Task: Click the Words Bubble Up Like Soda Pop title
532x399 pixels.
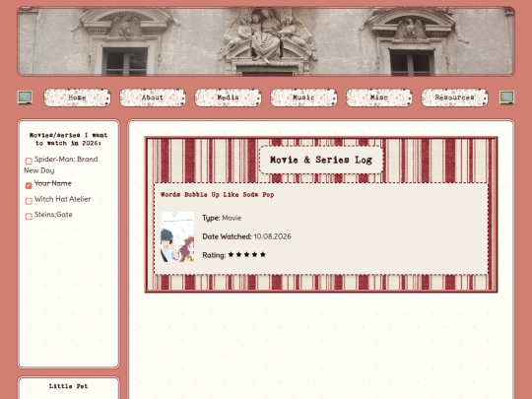Action: (x=217, y=195)
